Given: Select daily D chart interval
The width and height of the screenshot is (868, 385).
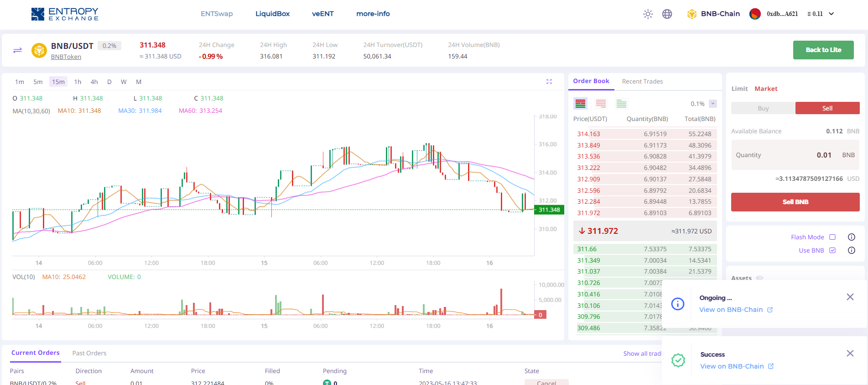Looking at the screenshot, I should coord(109,82).
